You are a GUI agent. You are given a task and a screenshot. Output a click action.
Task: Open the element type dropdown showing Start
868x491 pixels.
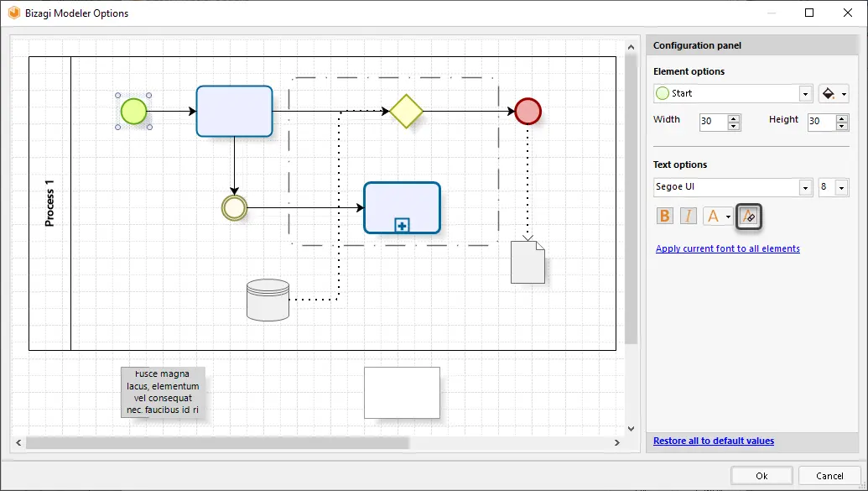pyautogui.click(x=805, y=94)
